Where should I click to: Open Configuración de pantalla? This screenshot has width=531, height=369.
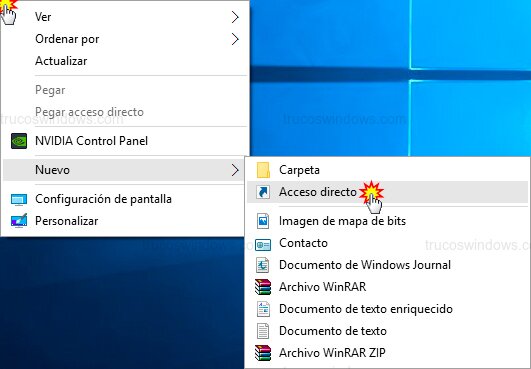[x=123, y=199]
